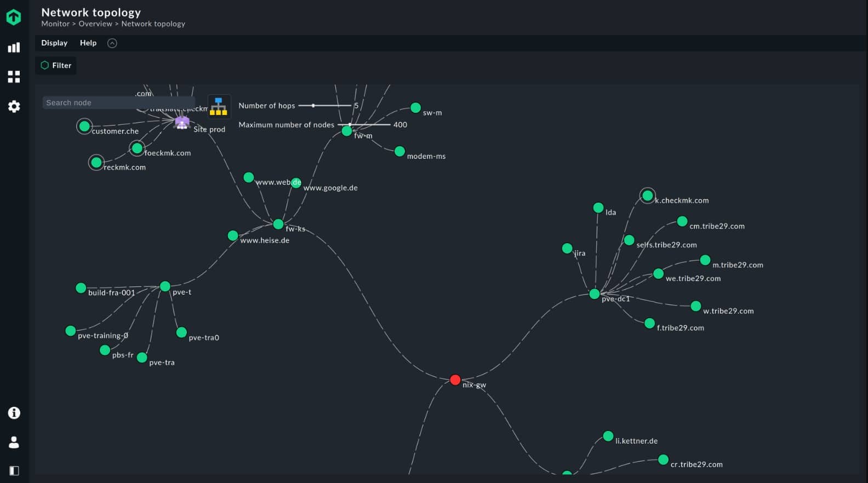The height and width of the screenshot is (483, 868).
Task: Select the www.heise.de node
Action: [x=233, y=235]
